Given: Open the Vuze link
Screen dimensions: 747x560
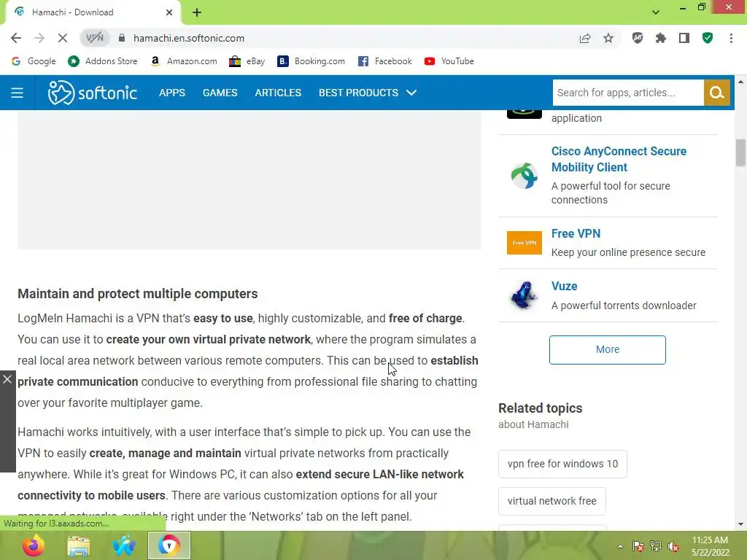Looking at the screenshot, I should (x=564, y=286).
